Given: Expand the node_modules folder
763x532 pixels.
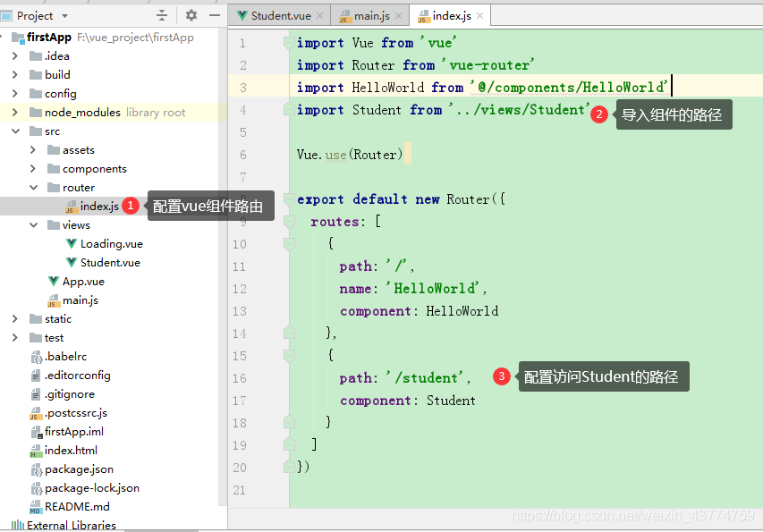Looking at the screenshot, I should (x=14, y=113).
